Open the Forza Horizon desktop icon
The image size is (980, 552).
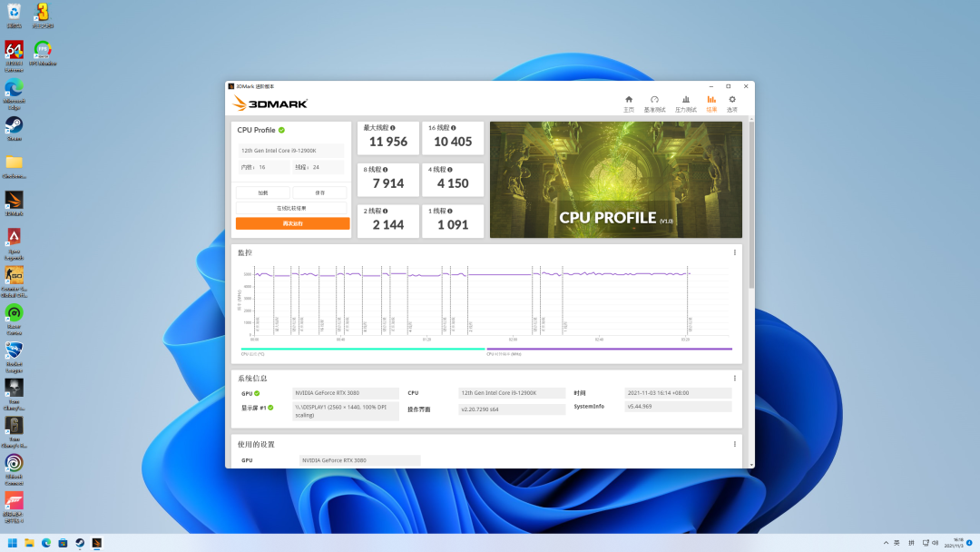pos(14,507)
